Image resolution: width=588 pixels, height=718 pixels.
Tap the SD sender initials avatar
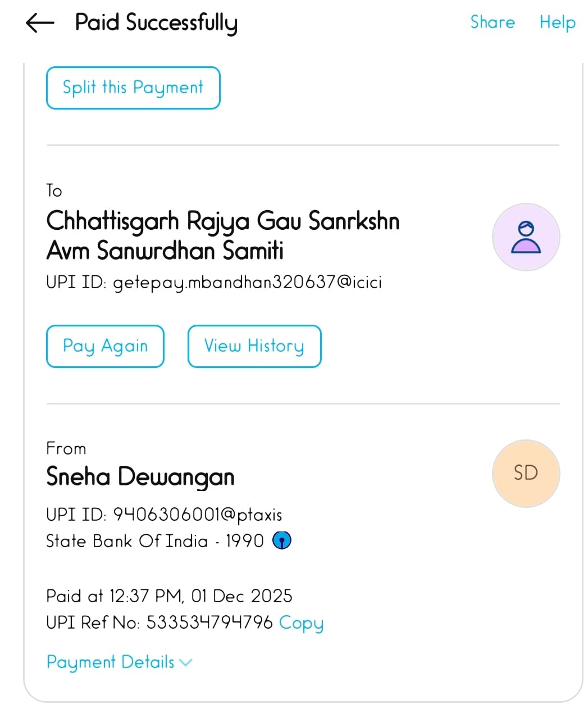pos(526,473)
